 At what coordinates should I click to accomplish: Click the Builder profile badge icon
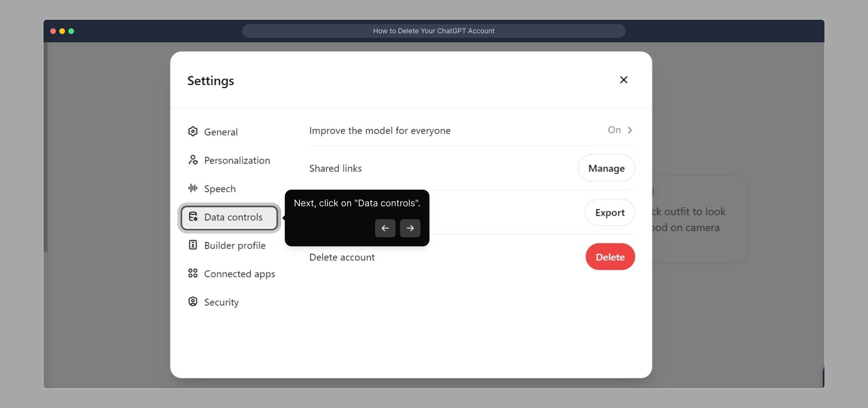click(x=193, y=245)
